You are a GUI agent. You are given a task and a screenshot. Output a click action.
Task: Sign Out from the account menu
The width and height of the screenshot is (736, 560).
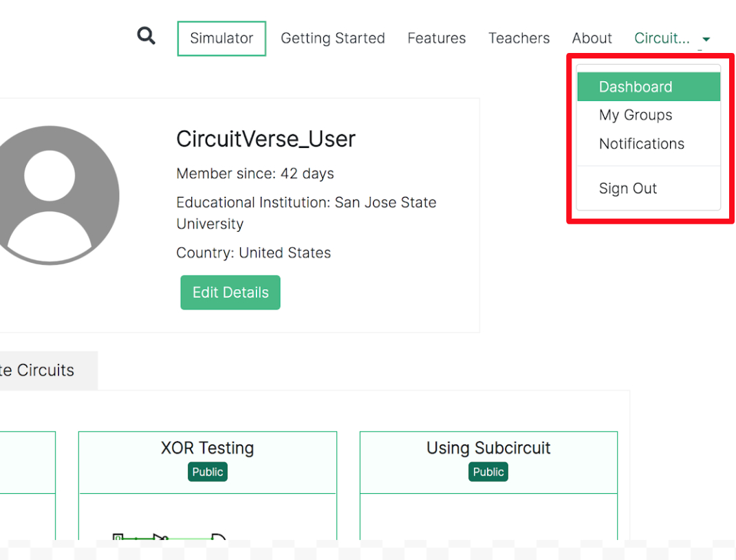coord(628,189)
